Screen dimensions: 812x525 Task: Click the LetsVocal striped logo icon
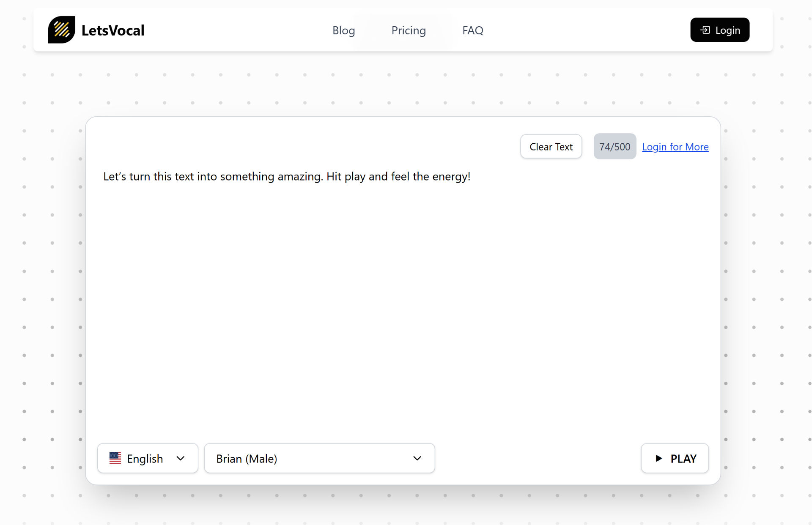coord(61,30)
